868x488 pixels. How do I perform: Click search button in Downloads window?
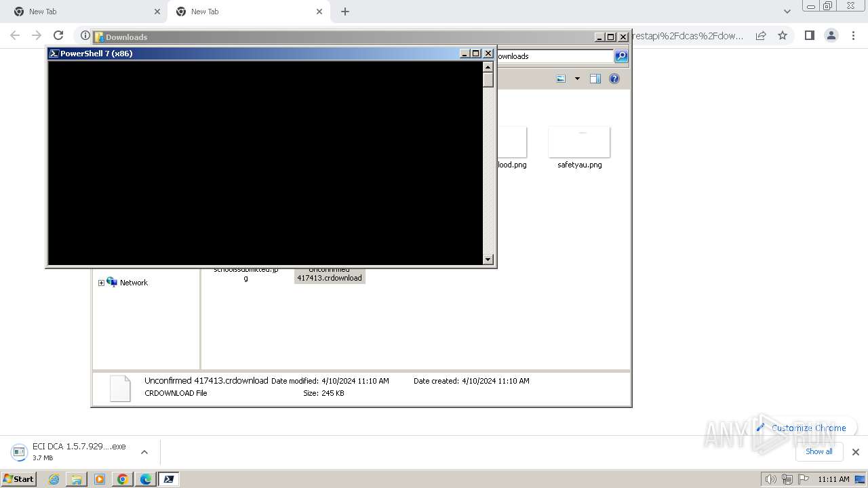pos(621,56)
